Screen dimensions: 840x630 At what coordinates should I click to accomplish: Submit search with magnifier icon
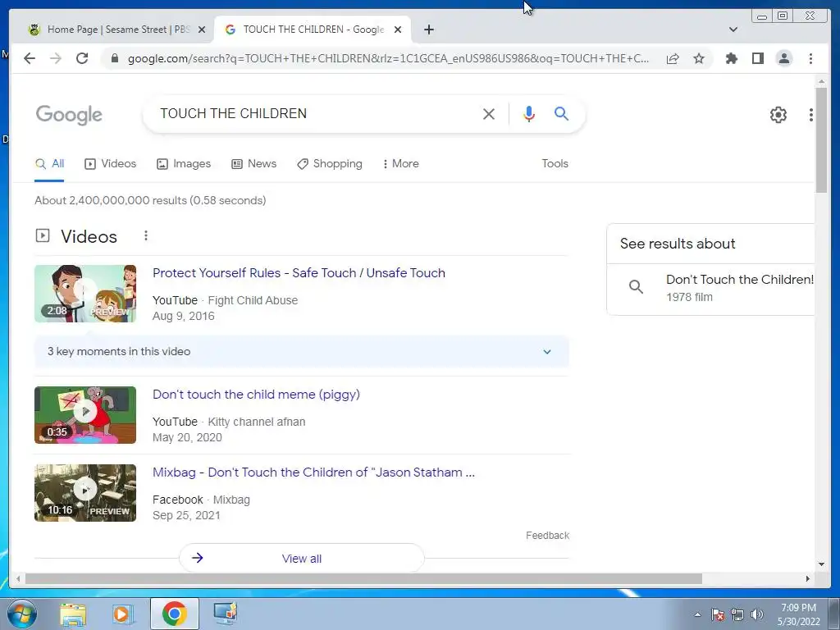pos(561,113)
